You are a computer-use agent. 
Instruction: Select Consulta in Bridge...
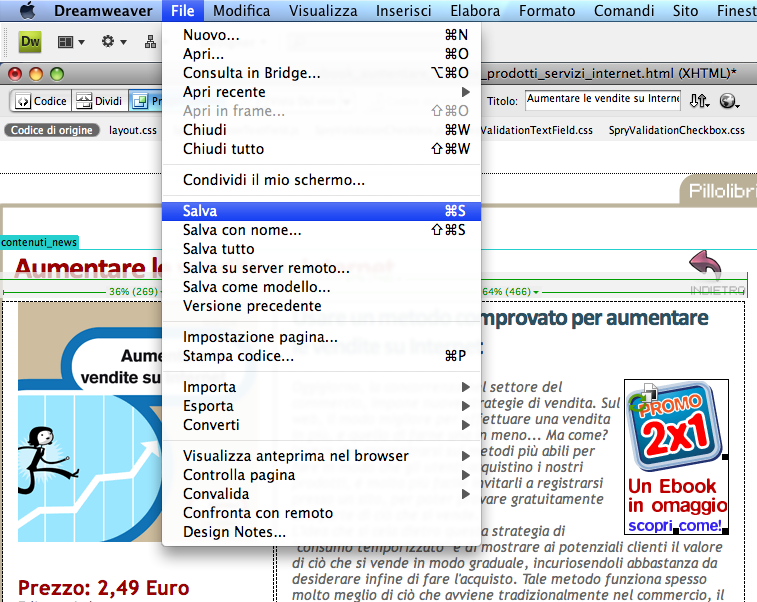[321, 73]
